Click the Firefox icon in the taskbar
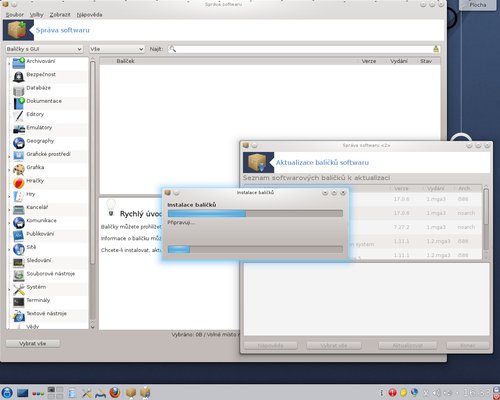The width and height of the screenshot is (500, 400). 115,392
